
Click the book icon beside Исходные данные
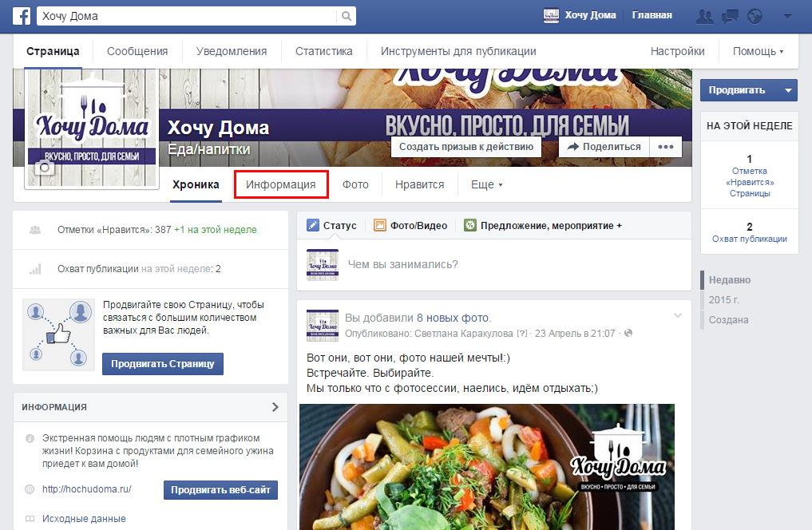pos(30,519)
